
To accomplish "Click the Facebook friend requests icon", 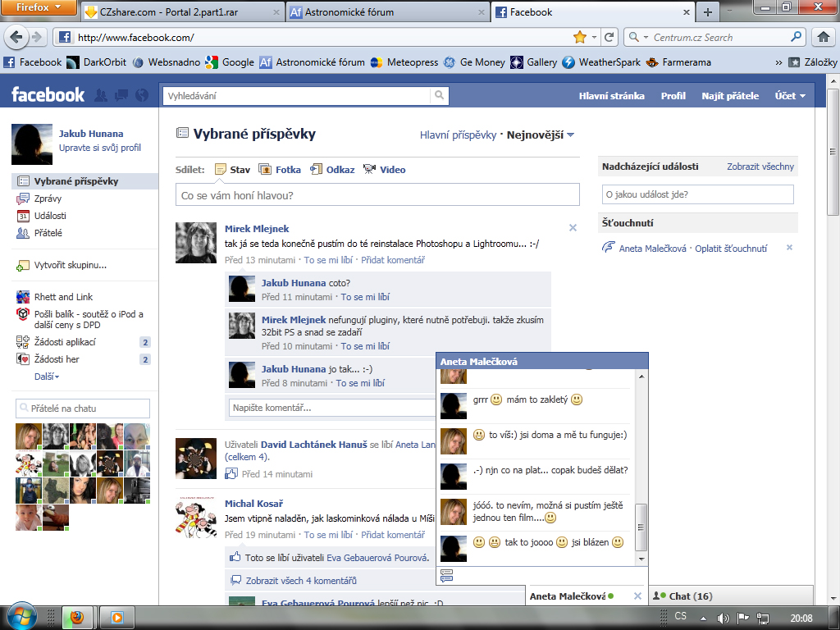I will [101, 95].
